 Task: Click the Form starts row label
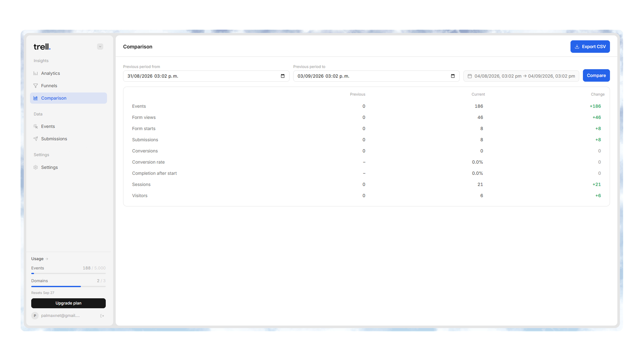coord(144,129)
